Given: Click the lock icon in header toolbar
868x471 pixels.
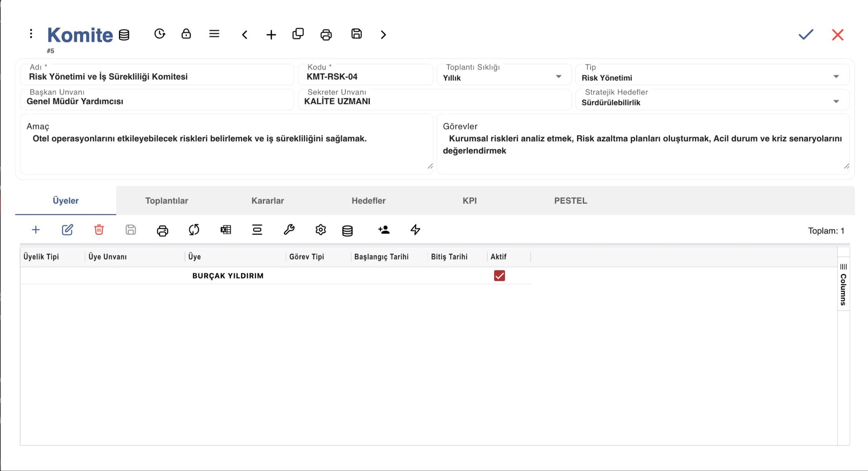Looking at the screenshot, I should (186, 34).
